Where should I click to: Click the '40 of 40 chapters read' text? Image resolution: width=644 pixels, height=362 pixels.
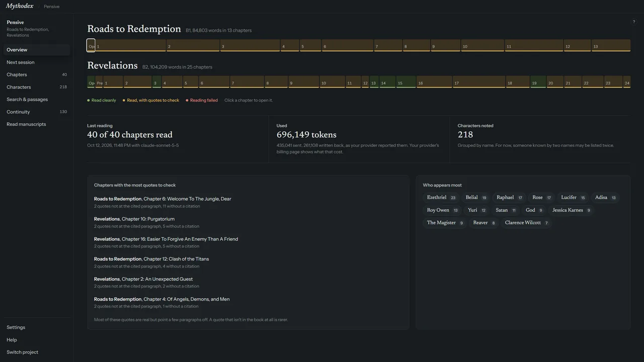tap(130, 135)
